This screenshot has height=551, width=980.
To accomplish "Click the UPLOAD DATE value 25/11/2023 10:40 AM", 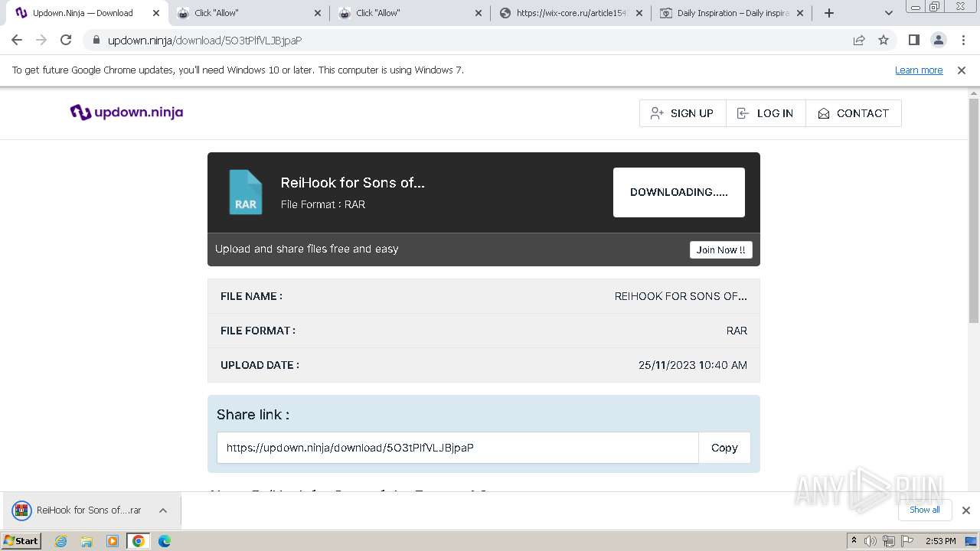I will (693, 365).
